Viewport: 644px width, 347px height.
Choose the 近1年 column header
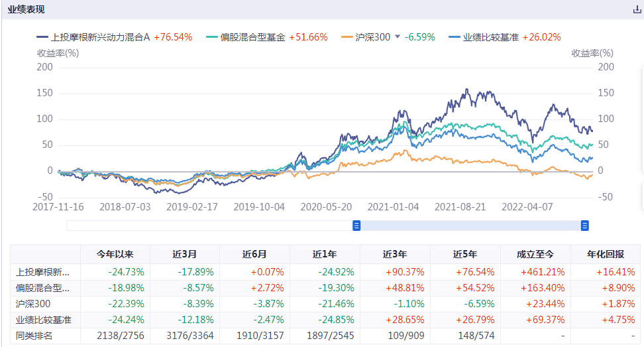point(325,254)
